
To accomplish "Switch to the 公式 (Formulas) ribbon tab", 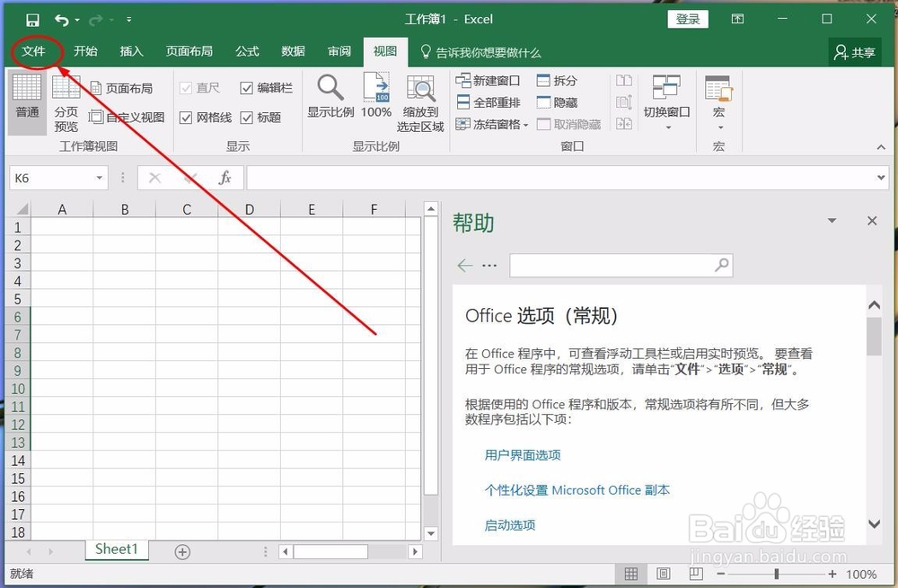I will click(x=247, y=51).
